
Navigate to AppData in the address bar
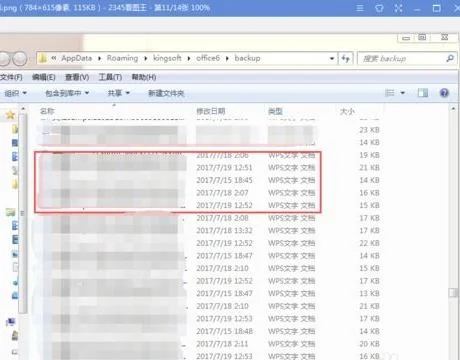[77, 58]
